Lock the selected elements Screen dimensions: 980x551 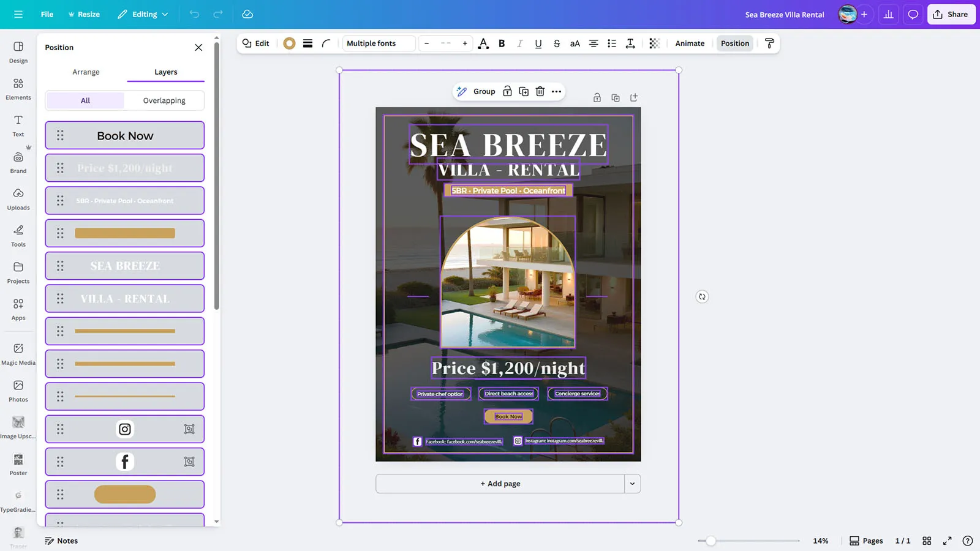[507, 91]
